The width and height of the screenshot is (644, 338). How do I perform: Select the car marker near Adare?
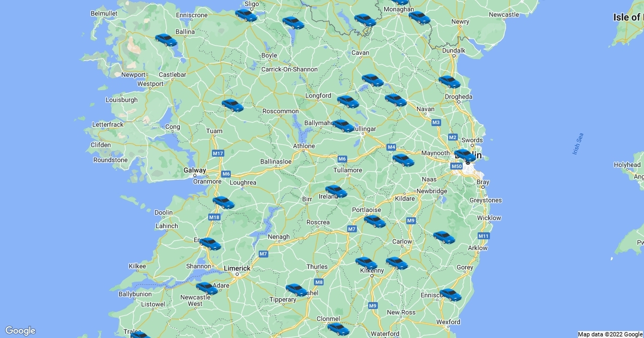(x=207, y=289)
